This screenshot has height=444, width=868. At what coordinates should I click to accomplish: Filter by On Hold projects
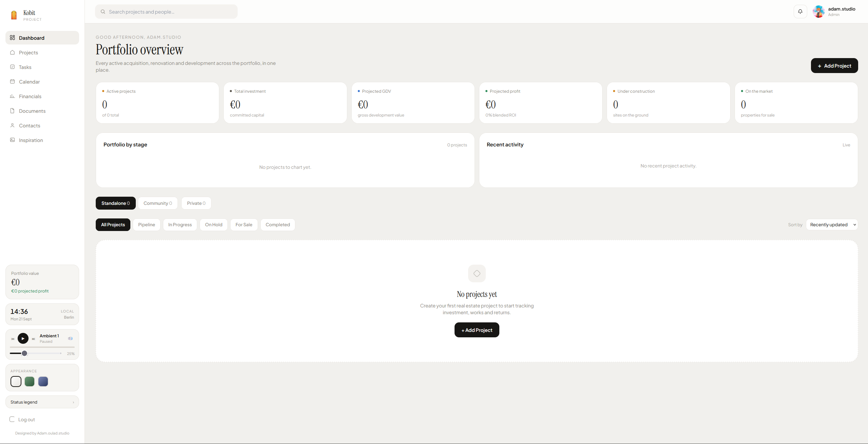tap(214, 225)
